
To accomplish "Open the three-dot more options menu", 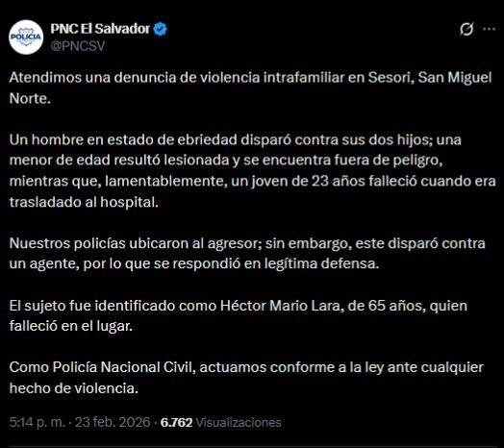I will 489,29.
